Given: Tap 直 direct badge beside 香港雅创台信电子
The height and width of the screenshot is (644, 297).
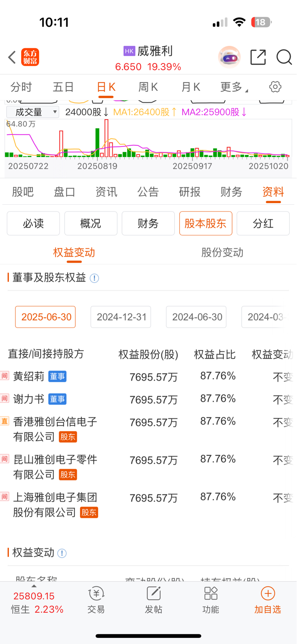Looking at the screenshot, I should click(x=5, y=421).
